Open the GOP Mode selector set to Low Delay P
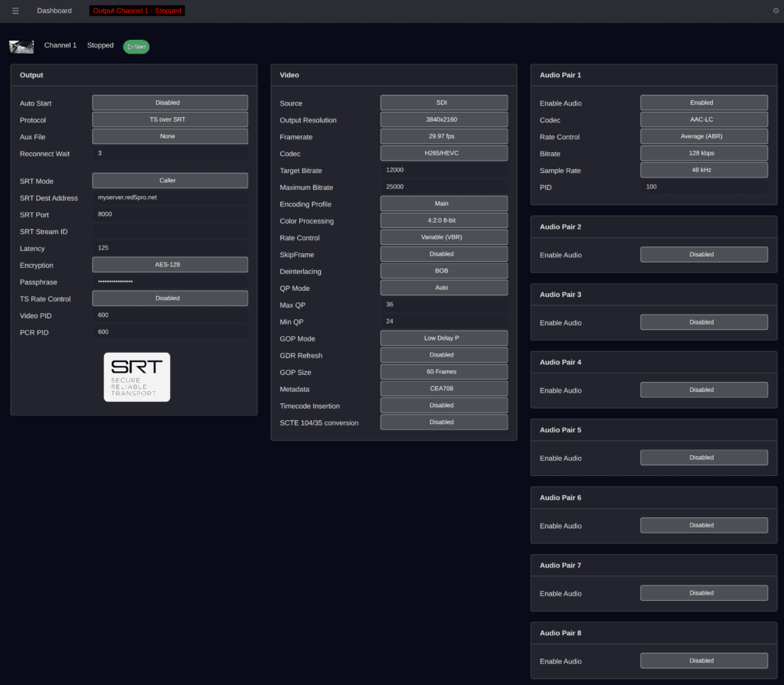 coord(443,338)
